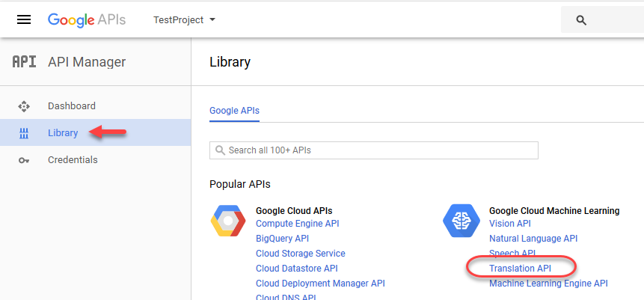The height and width of the screenshot is (300, 644).
Task: Open the TestProject project dropdown
Action: tap(184, 20)
